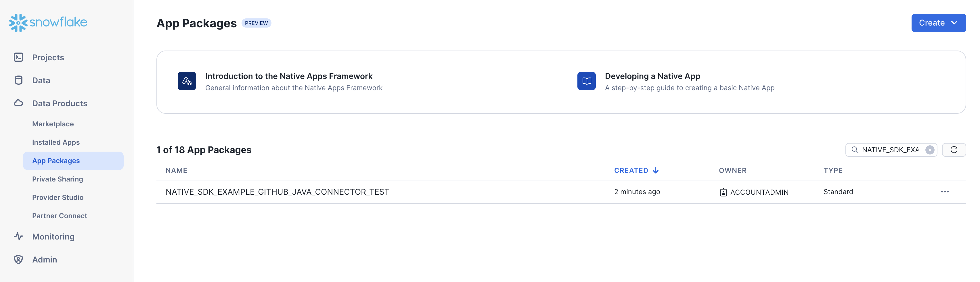
Task: Click the Admin shield icon
Action: coord(18,259)
